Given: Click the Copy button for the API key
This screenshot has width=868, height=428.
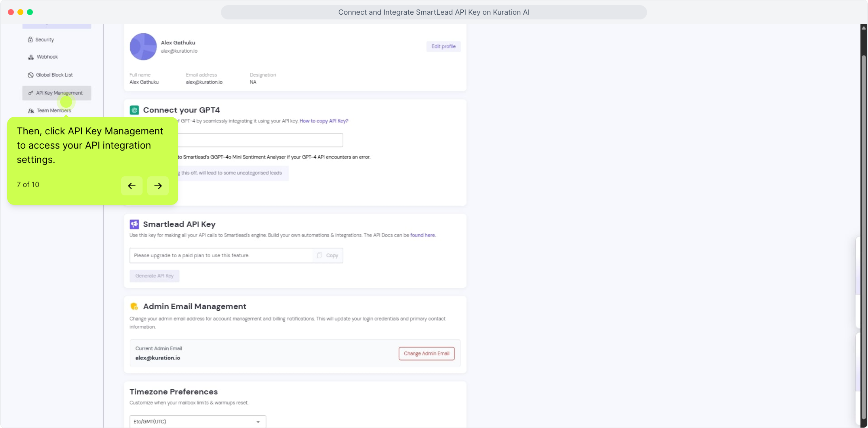Looking at the screenshot, I should 328,256.
